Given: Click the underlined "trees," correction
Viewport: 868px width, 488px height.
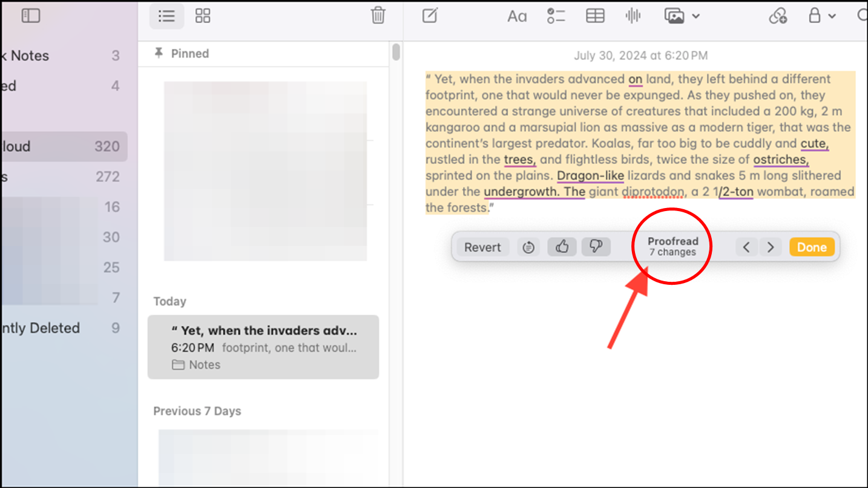Looking at the screenshot, I should tap(520, 160).
